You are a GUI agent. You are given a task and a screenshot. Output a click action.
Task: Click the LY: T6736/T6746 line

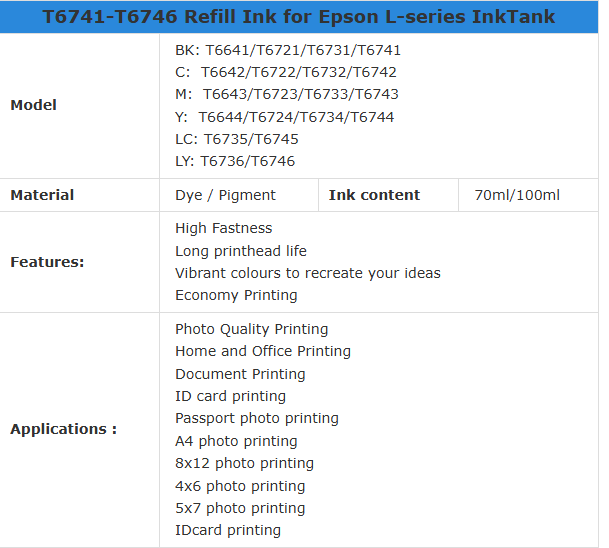[x=235, y=161]
